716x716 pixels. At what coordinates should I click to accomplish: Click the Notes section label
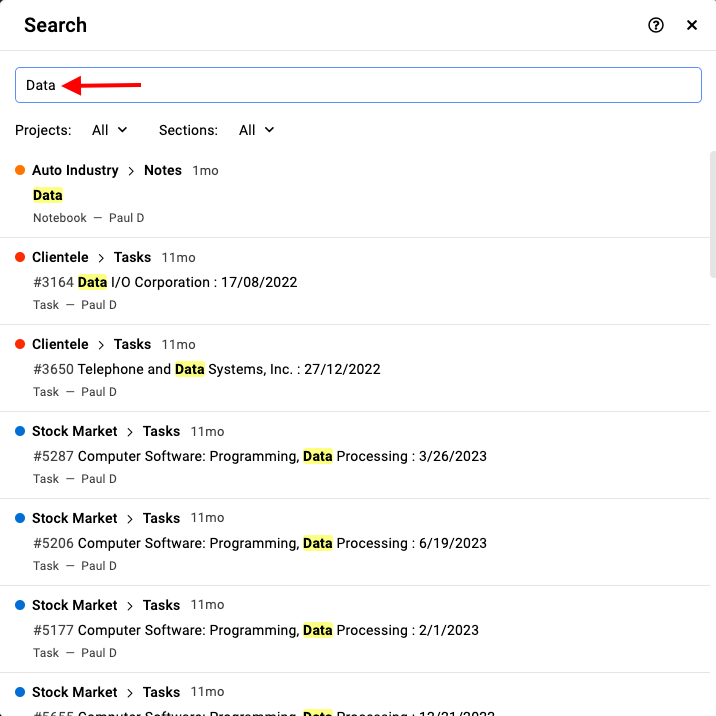pos(163,170)
